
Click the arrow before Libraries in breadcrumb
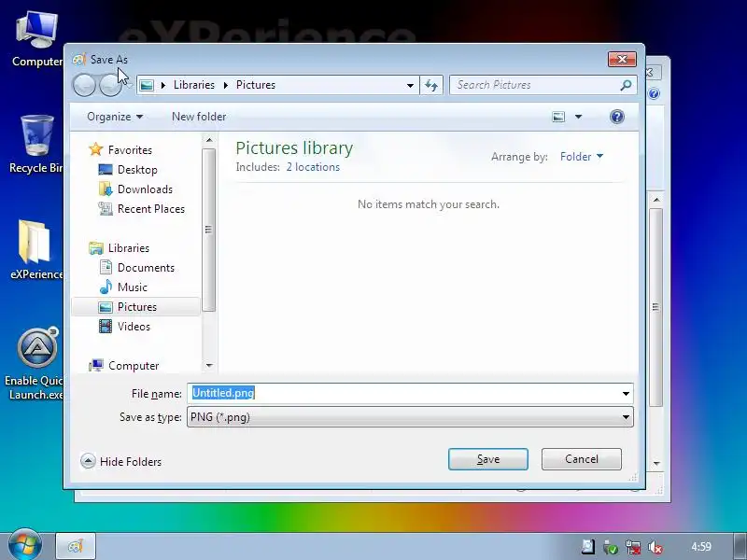(x=163, y=85)
